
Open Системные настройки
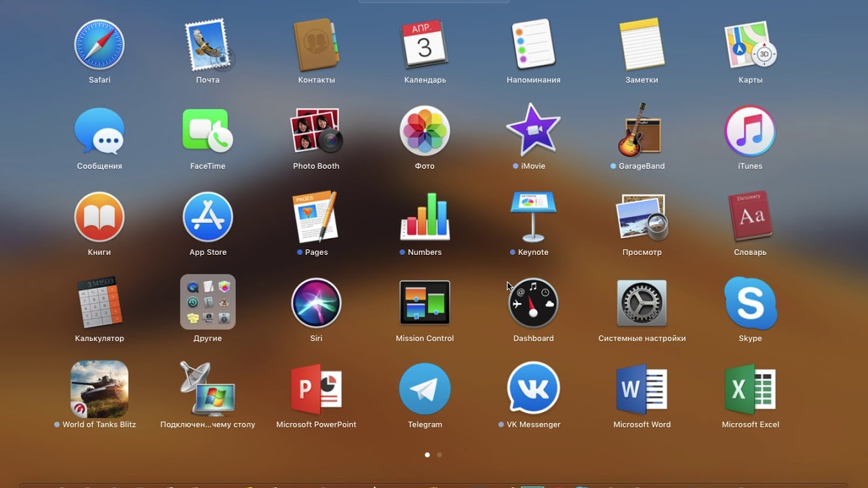click(642, 303)
